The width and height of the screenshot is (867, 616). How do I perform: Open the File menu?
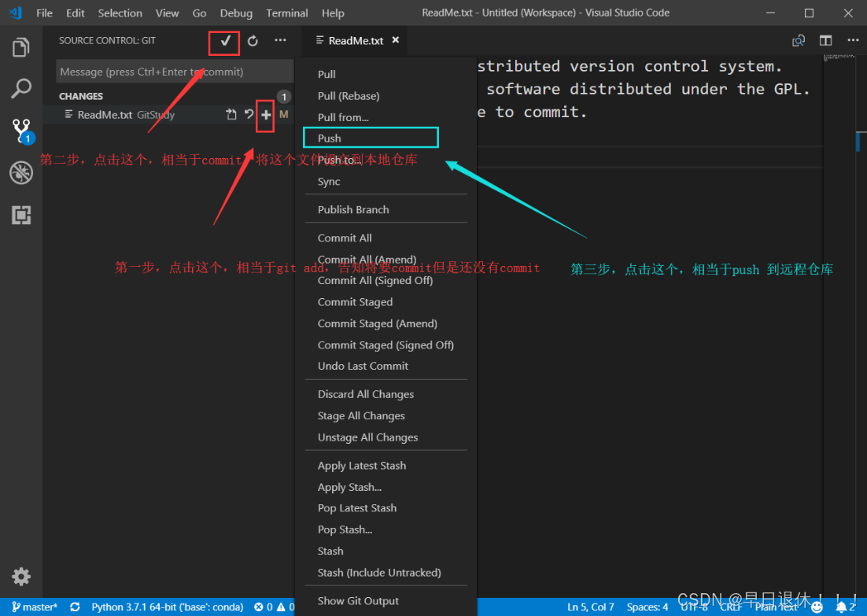pos(44,13)
